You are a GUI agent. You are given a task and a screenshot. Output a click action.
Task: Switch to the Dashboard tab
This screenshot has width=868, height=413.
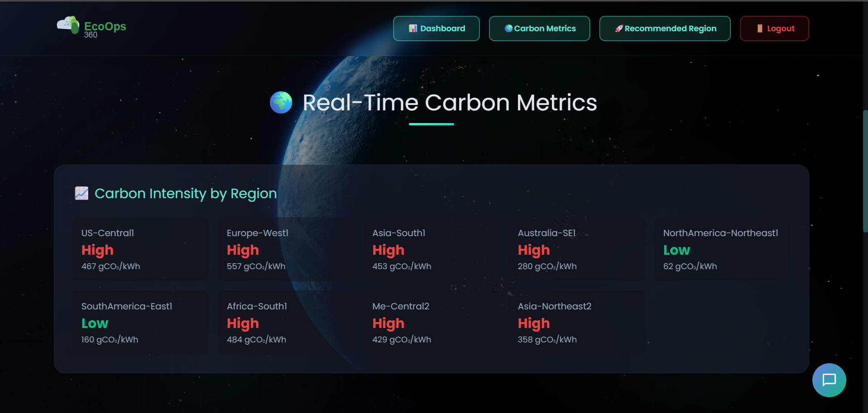tap(436, 28)
